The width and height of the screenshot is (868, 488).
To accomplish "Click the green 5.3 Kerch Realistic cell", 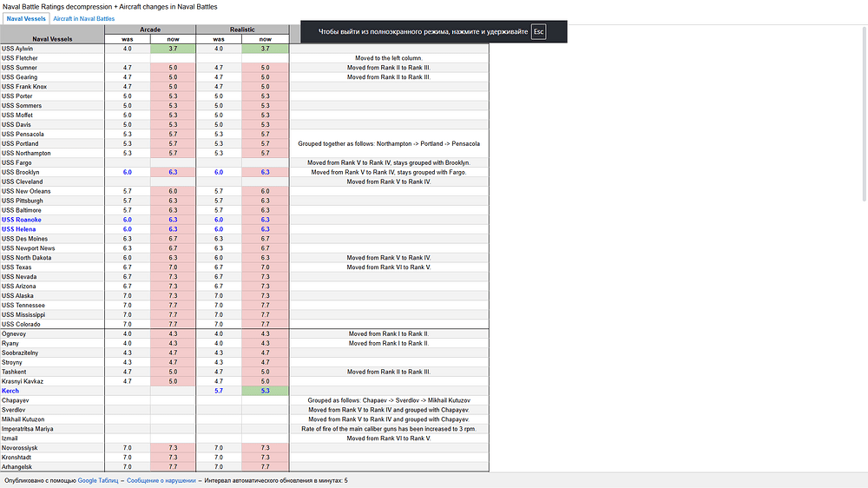I will (265, 391).
